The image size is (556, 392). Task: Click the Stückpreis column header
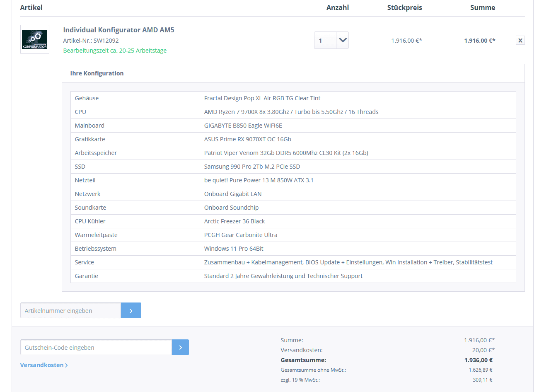[x=404, y=7]
